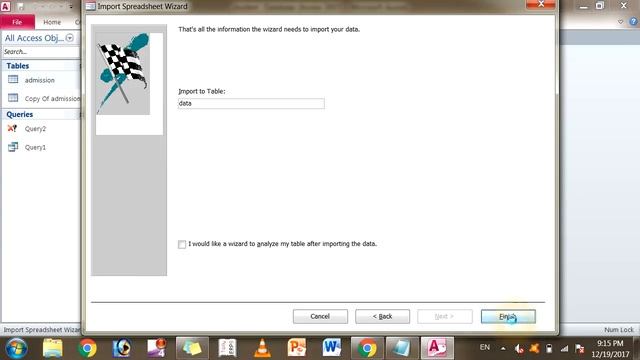Screen dimensions: 640x360
Task: Open the taskbar icon with the number 4
Action: 157,348
